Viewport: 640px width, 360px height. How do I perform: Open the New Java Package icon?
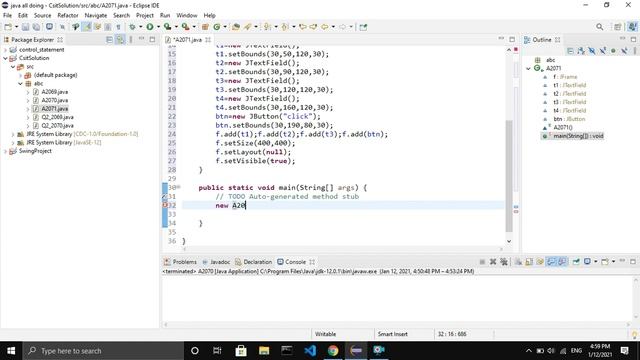(205, 27)
